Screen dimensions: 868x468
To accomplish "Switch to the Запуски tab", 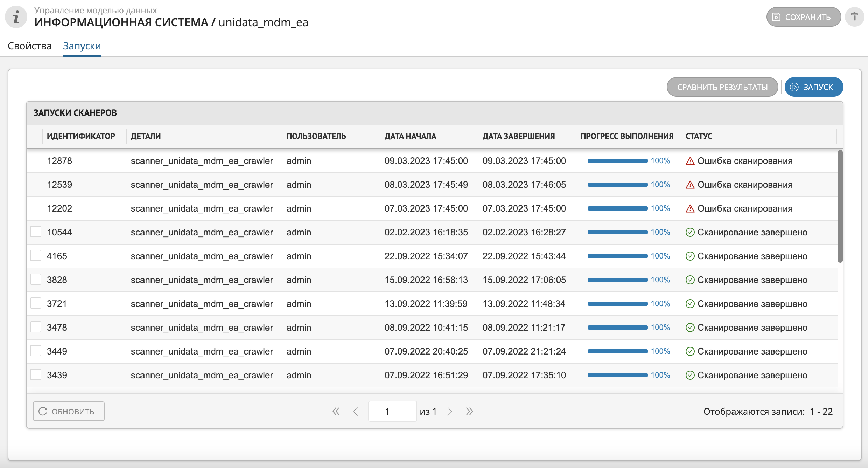I will point(82,46).
